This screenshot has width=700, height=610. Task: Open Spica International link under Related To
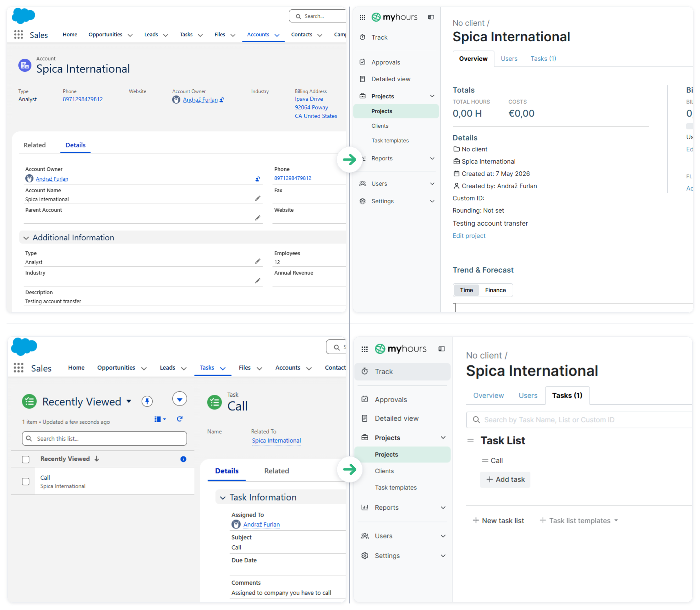pyautogui.click(x=276, y=440)
